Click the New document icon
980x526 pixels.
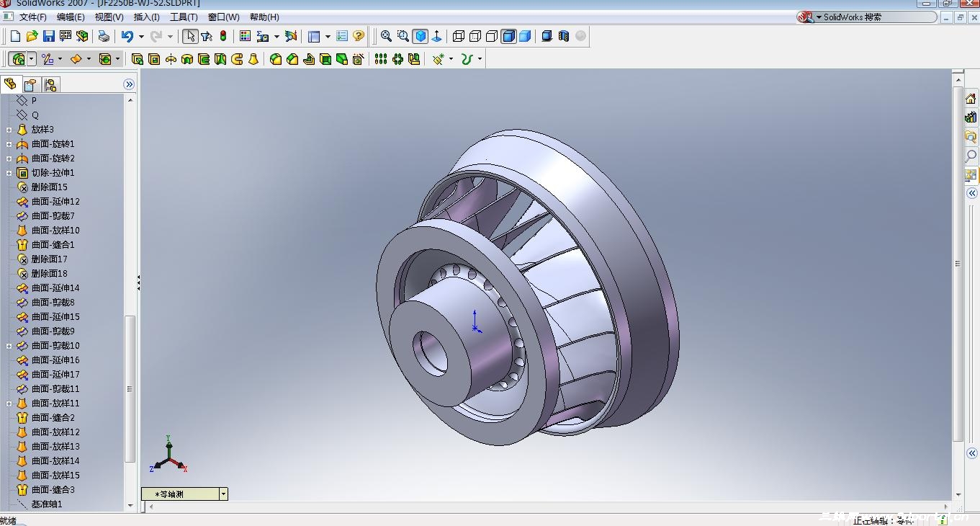(15, 36)
